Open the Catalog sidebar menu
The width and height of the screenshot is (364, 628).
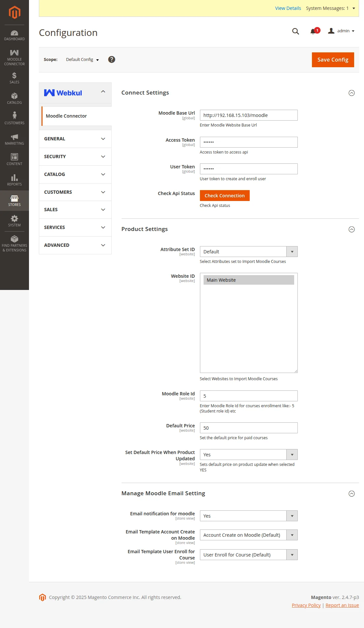[14, 99]
